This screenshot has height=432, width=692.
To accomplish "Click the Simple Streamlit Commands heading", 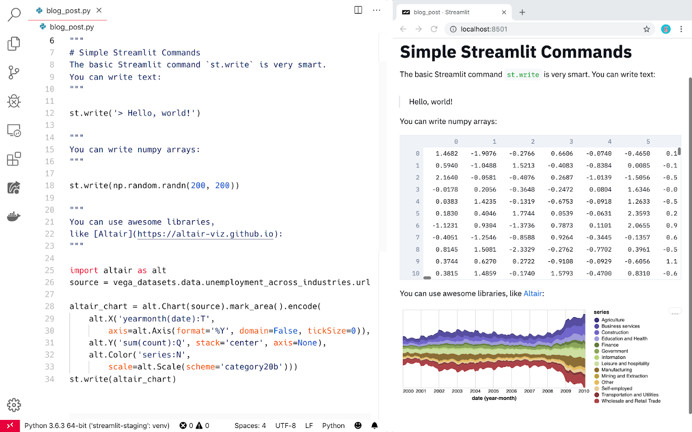I will pos(515,52).
